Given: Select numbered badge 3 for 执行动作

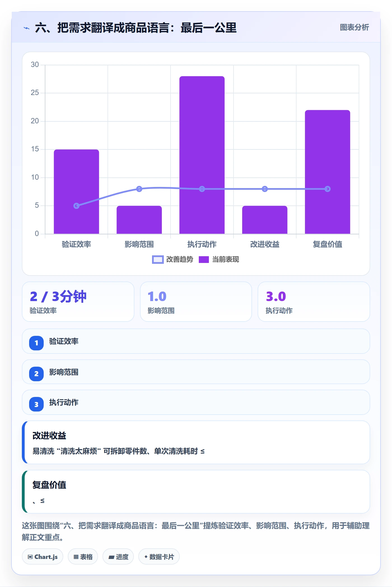Looking at the screenshot, I should coord(36,404).
